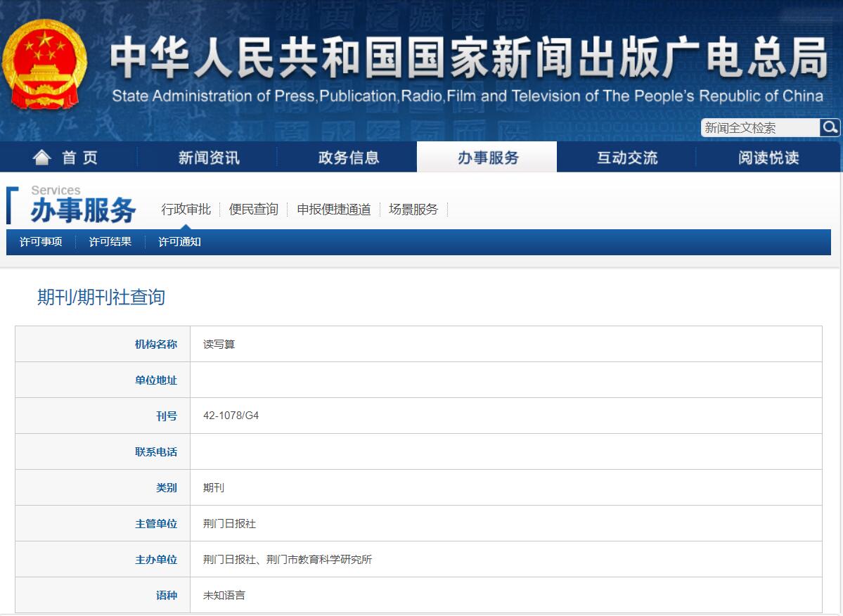Open 便民查询 from the submenu
Image resolution: width=843 pixels, height=616 pixels.
[x=252, y=209]
